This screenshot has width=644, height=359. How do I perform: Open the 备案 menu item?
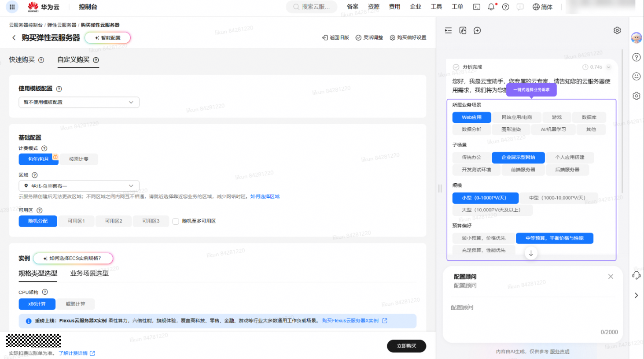click(x=353, y=7)
